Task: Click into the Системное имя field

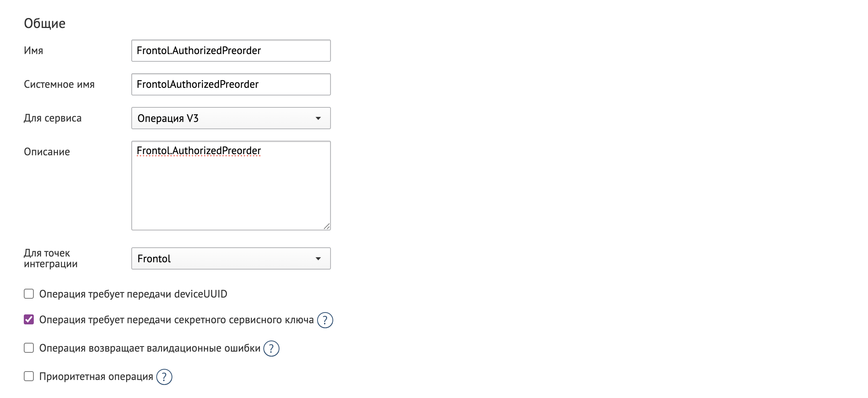Action: click(x=231, y=84)
